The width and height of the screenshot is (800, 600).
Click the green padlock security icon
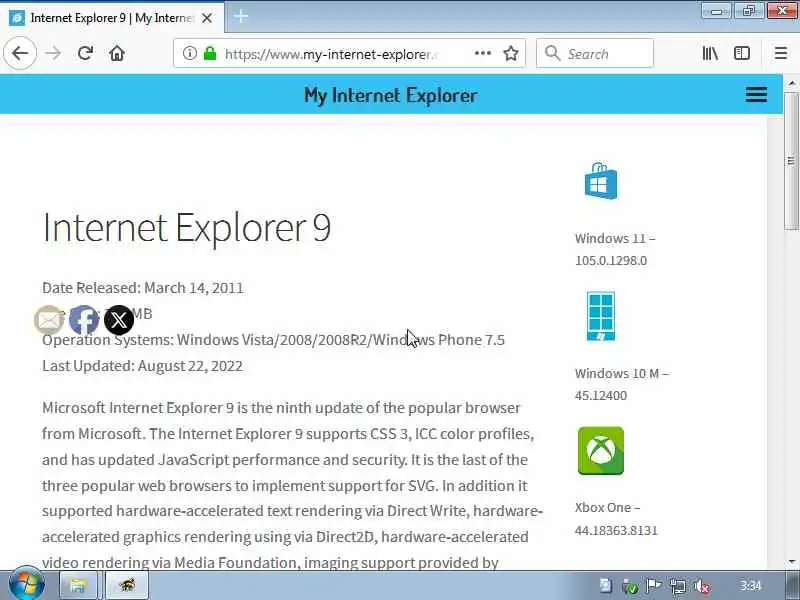[x=210, y=53]
